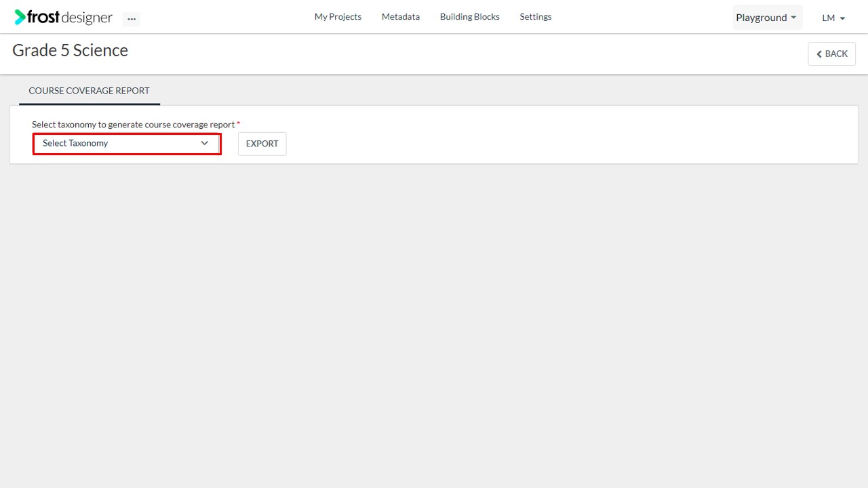Click the 'Grade 5 Science' page title
868x488 pixels.
coord(70,51)
